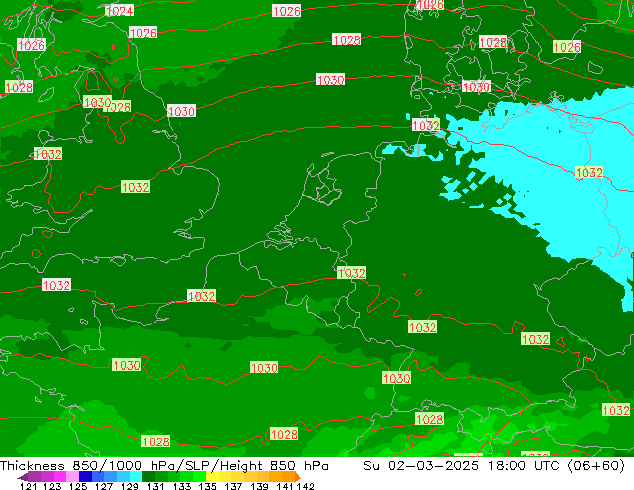The image size is (634, 490).
Task: Click the 133 legend value
Action: tap(182, 486)
